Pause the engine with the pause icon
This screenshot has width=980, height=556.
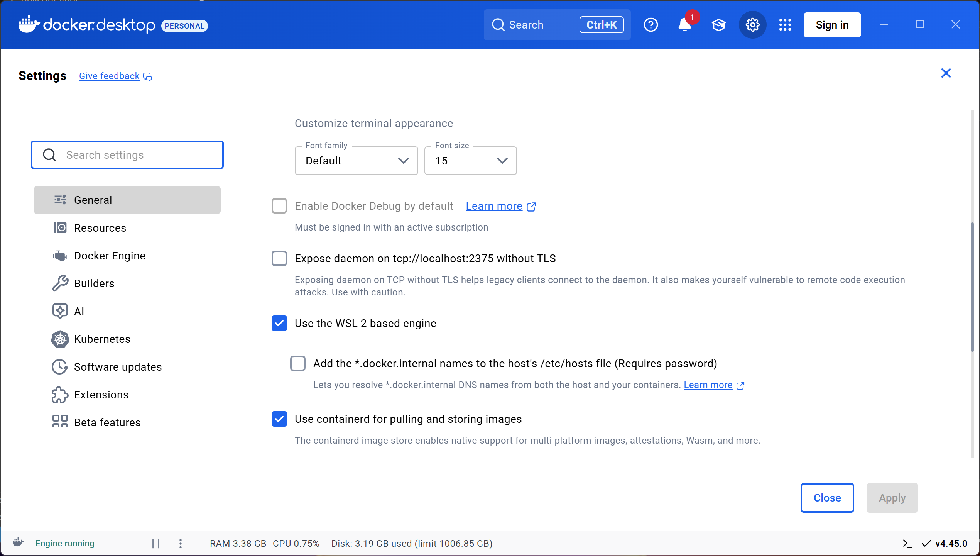[x=156, y=544]
